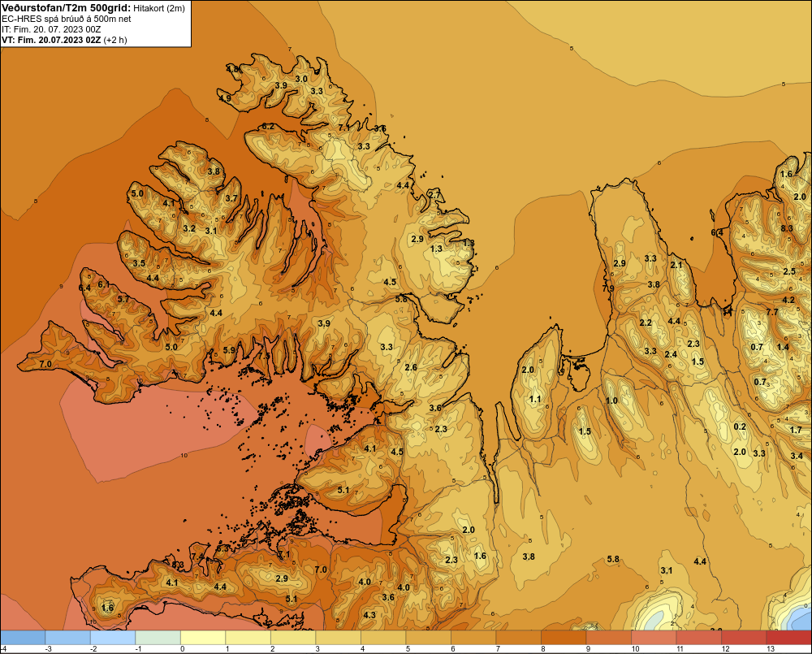Select the 3.0 temperature reading

[301, 79]
